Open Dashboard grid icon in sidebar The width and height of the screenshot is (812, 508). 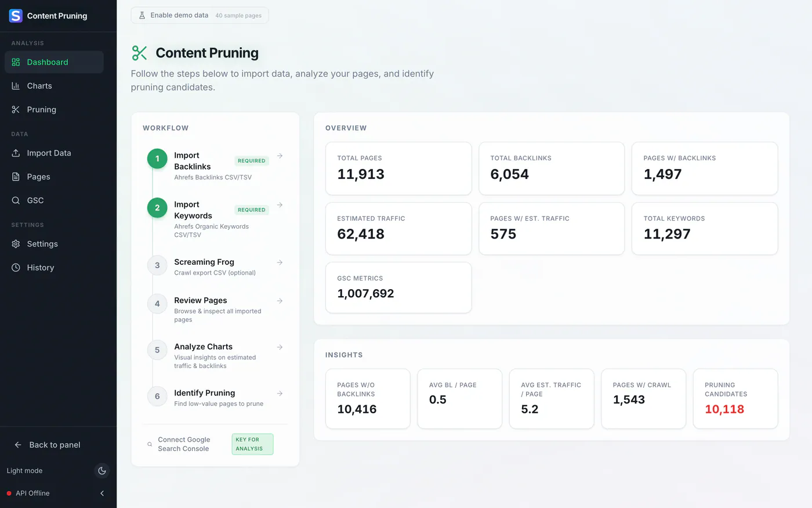[x=16, y=62]
